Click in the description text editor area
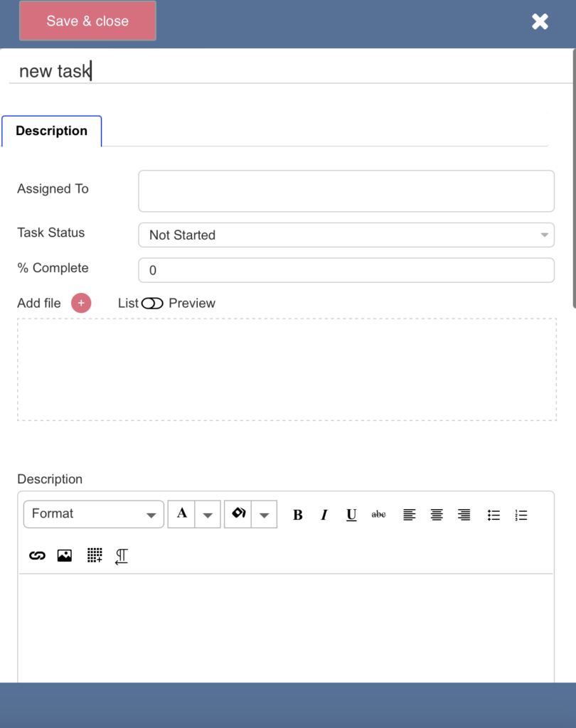The image size is (576, 728). (x=286, y=628)
